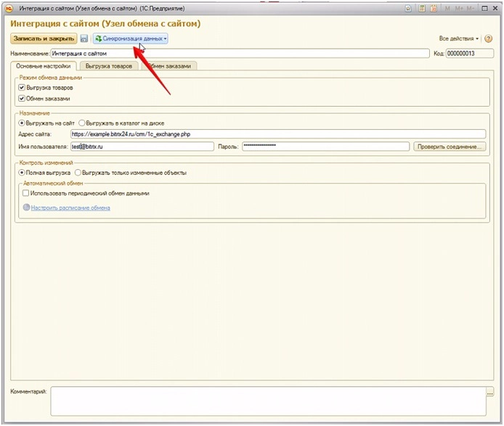Open the calendar icon in title bar
This screenshot has width=504, height=426.
pyautogui.click(x=432, y=8)
